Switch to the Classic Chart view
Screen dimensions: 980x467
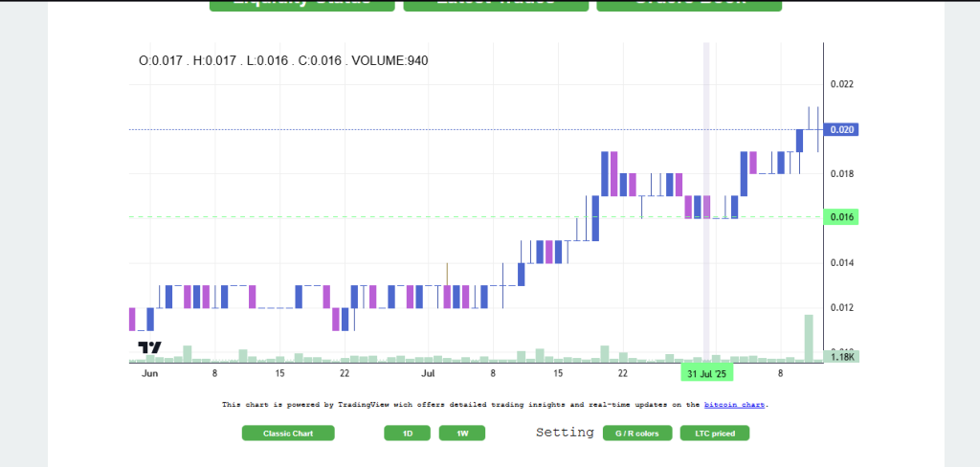click(x=289, y=434)
